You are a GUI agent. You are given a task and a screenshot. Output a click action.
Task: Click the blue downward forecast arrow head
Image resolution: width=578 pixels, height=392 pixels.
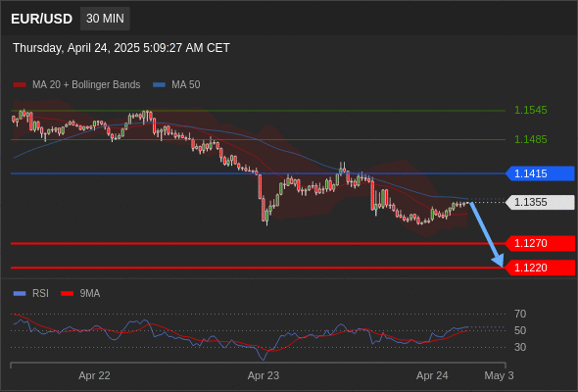click(499, 261)
